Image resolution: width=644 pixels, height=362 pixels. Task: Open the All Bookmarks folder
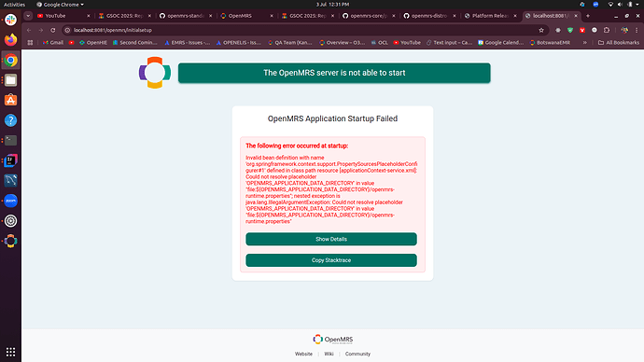(619, 43)
